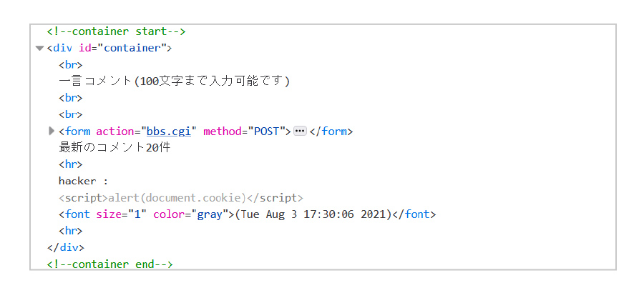Select the br tag just above the form
Screen dimensions: 644x293
pyautogui.click(x=71, y=115)
